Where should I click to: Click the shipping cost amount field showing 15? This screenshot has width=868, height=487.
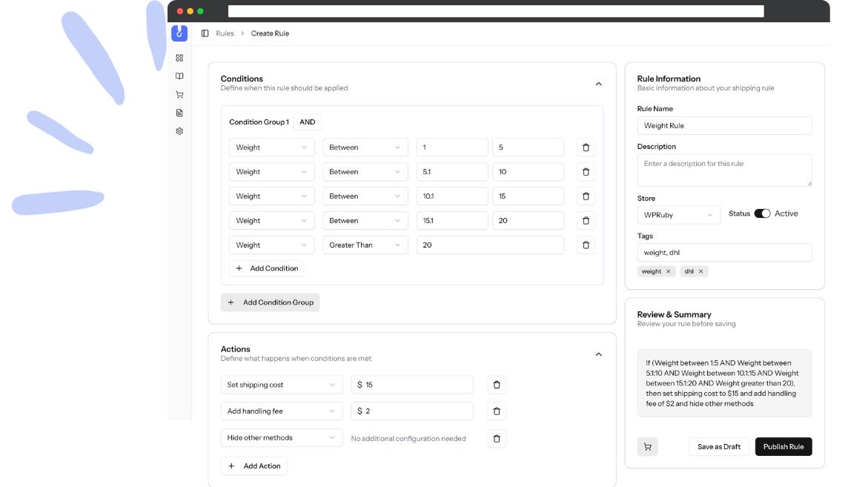click(412, 385)
